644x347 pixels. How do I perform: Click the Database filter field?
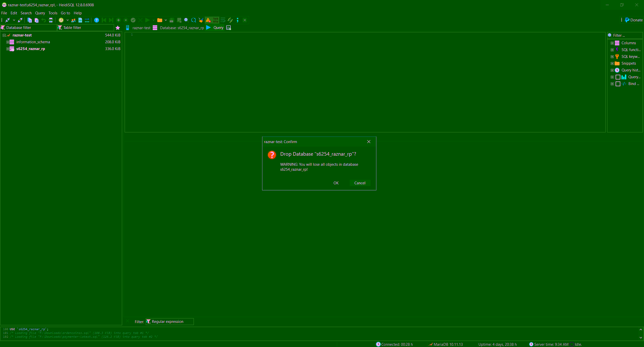(x=28, y=28)
